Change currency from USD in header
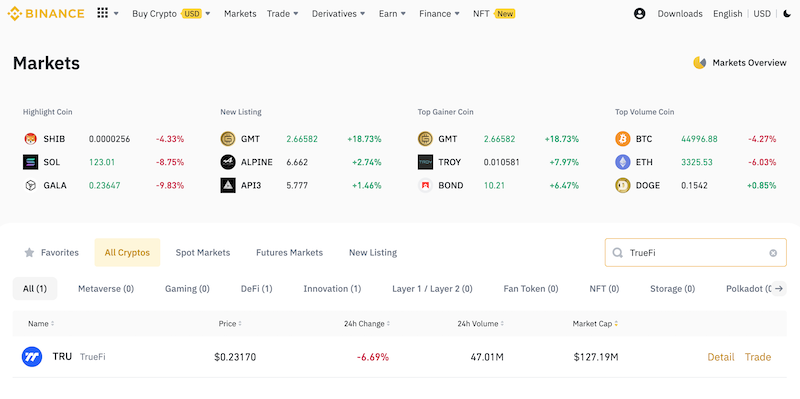Image resolution: width=800 pixels, height=399 pixels. [762, 14]
